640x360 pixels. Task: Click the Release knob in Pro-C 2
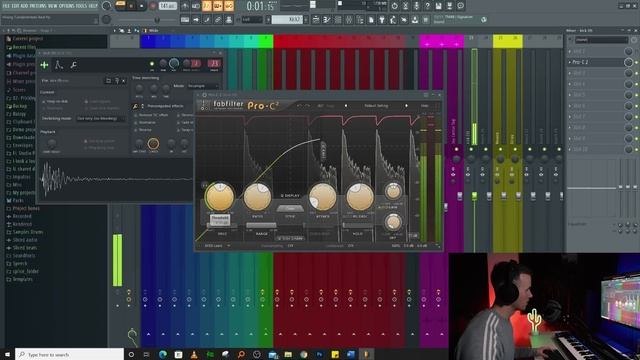[x=360, y=197]
